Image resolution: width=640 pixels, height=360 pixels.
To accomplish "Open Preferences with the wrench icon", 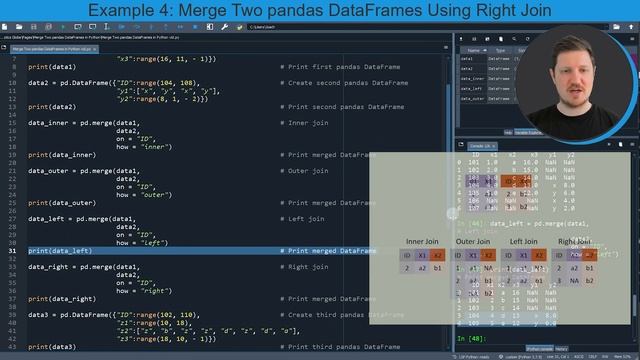I will tap(224, 27).
